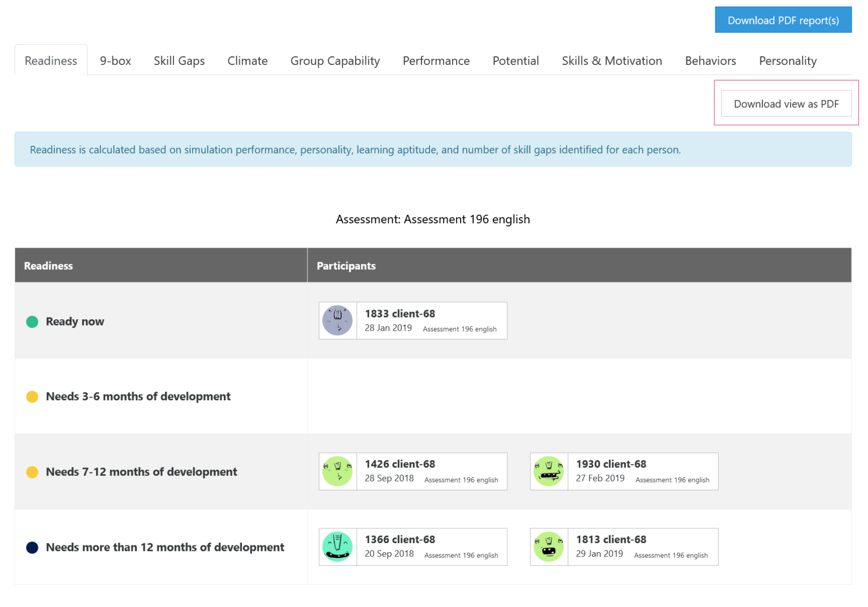
Task: Open the Personality tab
Action: pyautogui.click(x=788, y=60)
